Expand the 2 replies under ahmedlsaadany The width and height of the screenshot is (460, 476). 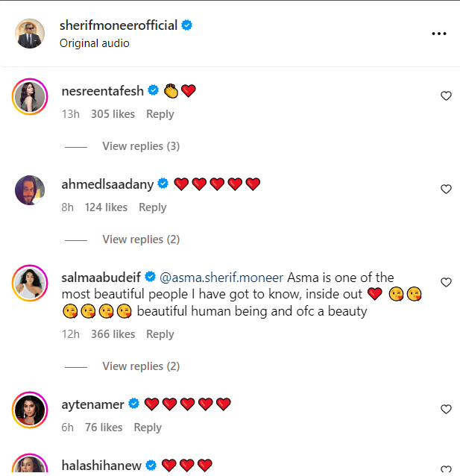coord(141,239)
